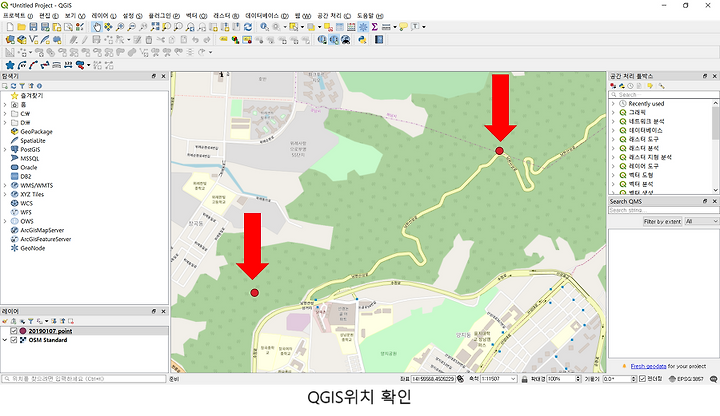This screenshot has width=720, height=416.
Task: Refresh the map canvas with the blue arrows
Action: 248,27
